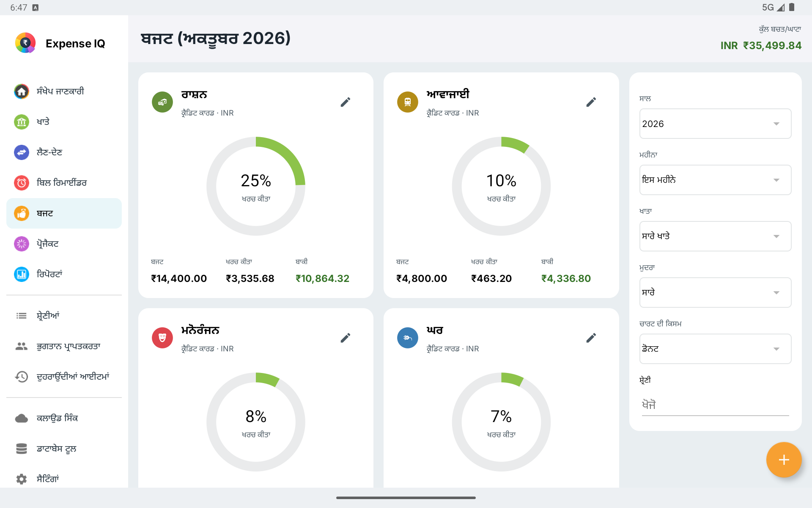Screen dimensions: 812x508
Task: Expand the ਚਾਰਟ ਦੀ ਕਿਸਮ chart type dropdown
Action: [715, 349]
